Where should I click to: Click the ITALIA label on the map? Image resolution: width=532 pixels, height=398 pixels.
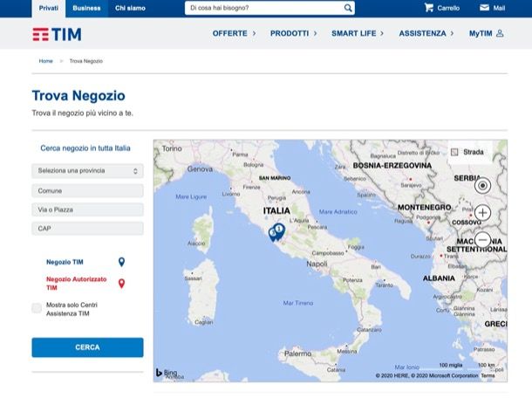pos(276,211)
